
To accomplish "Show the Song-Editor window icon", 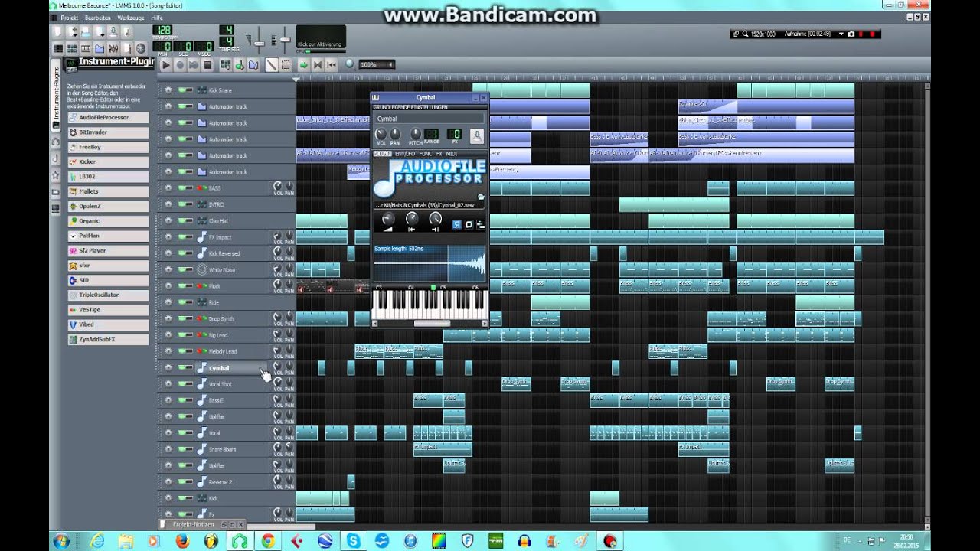I will (x=58, y=48).
